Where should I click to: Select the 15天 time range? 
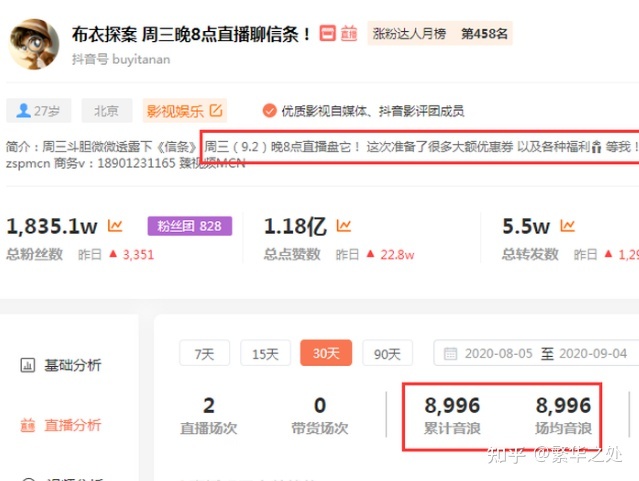pos(265,353)
